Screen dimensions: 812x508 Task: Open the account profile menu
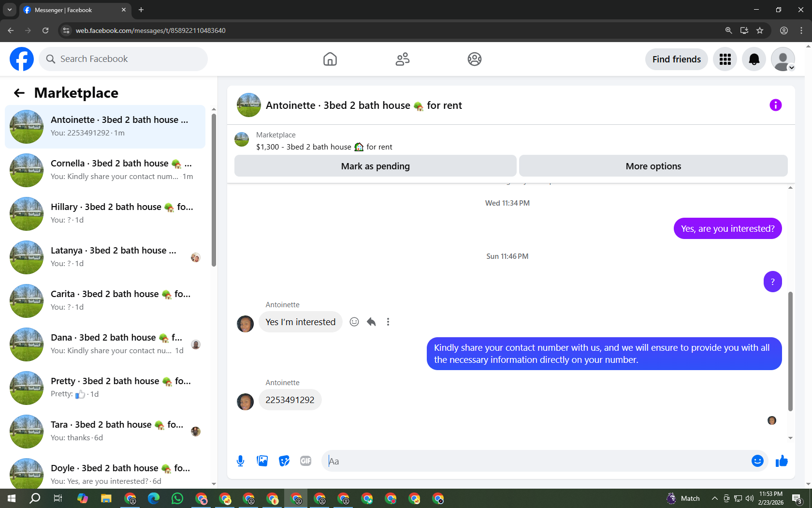click(783, 59)
